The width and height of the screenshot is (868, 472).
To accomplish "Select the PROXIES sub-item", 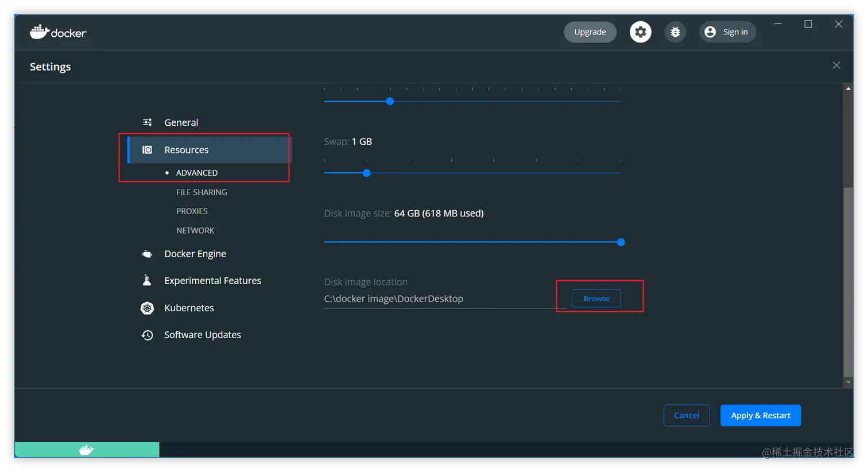I will pyautogui.click(x=192, y=211).
